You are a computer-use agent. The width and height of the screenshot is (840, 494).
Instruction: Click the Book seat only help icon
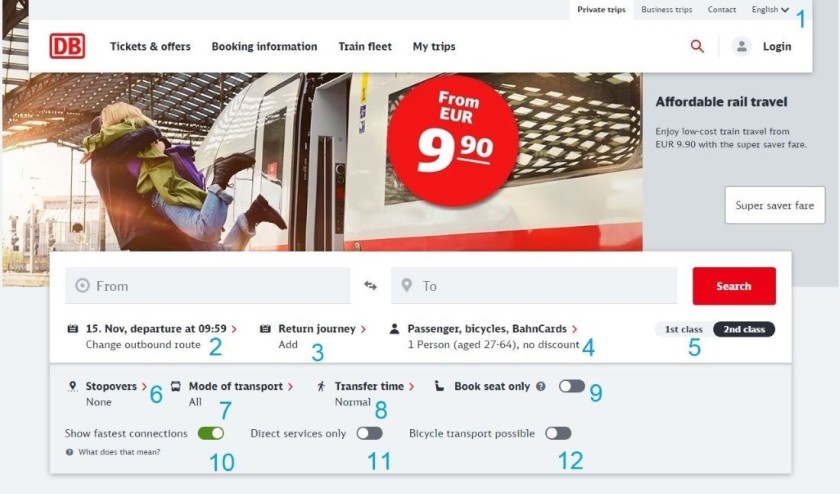[x=541, y=386]
